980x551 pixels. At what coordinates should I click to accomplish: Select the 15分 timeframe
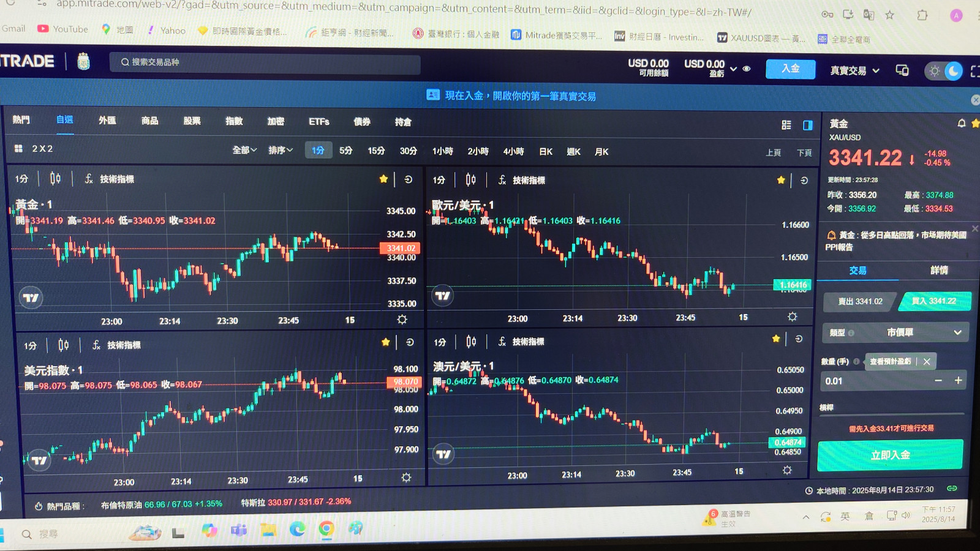[376, 151]
